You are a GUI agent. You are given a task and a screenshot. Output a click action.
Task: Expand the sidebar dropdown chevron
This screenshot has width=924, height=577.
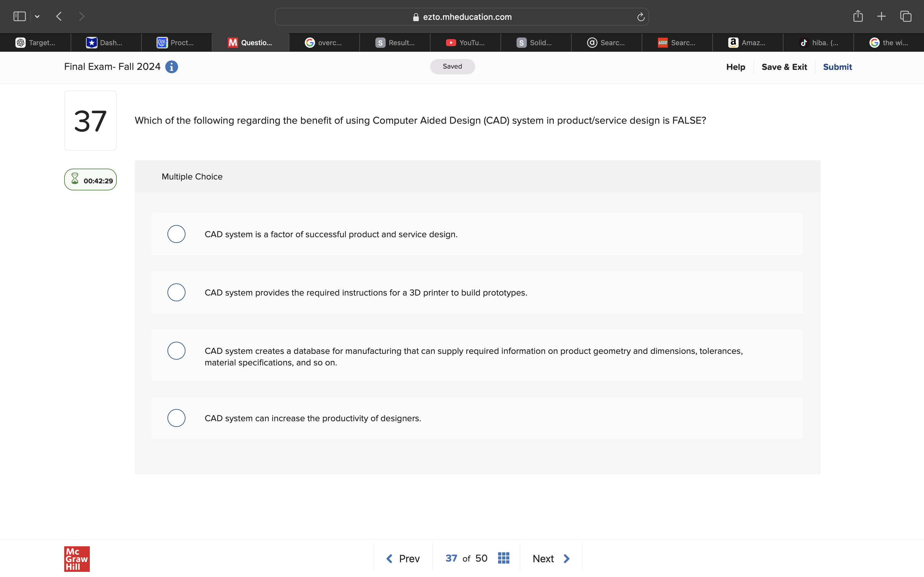[x=37, y=17]
